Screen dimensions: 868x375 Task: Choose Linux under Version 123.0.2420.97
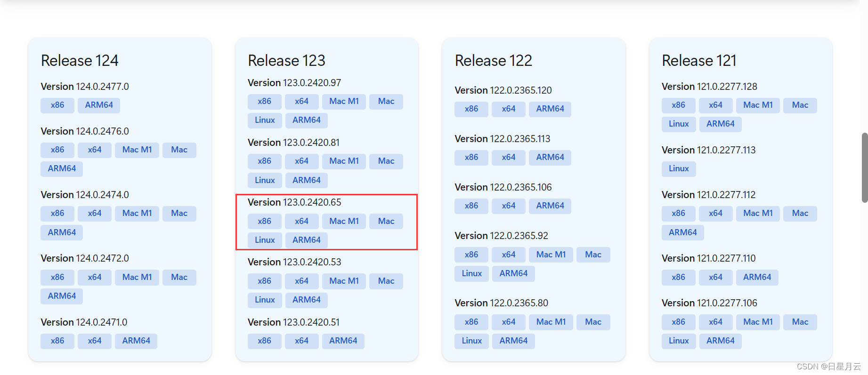coord(265,120)
